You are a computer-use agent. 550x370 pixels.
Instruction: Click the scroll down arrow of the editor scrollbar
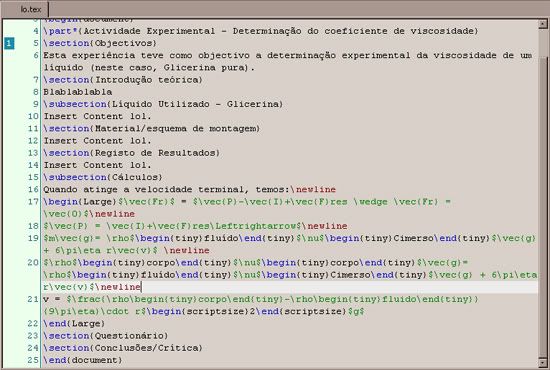pyautogui.click(x=543, y=362)
